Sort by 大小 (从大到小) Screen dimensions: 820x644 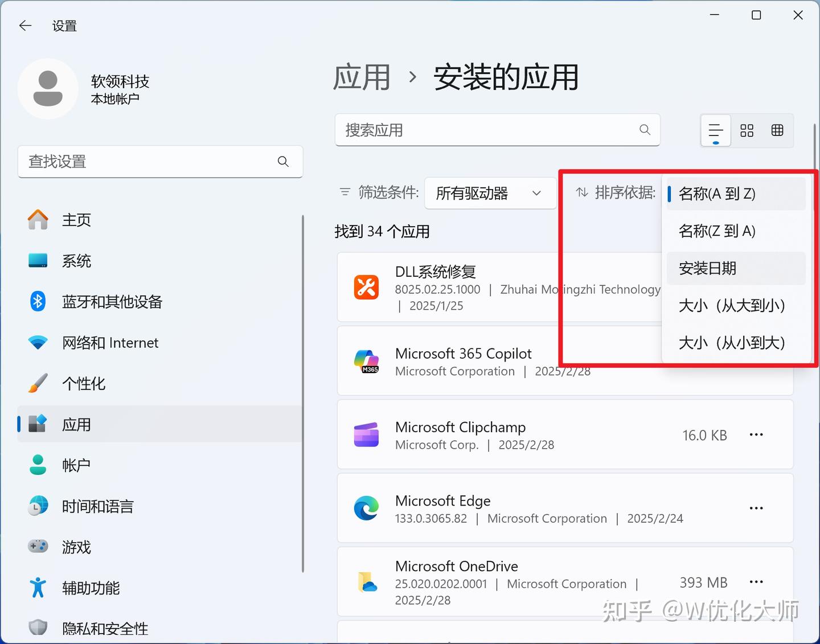(736, 306)
